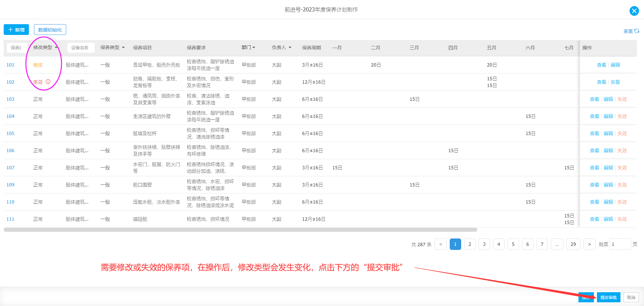Select page 3 in pagination
The image size is (644, 306).
[x=484, y=244]
